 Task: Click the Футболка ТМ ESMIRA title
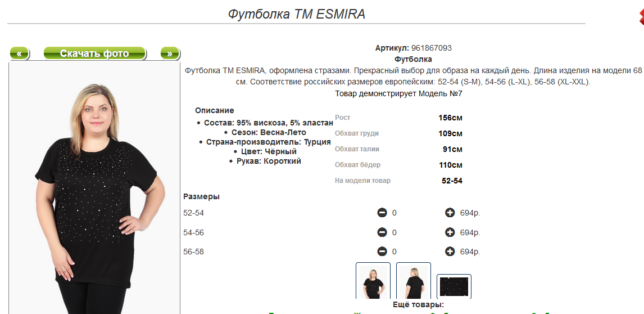click(x=297, y=15)
